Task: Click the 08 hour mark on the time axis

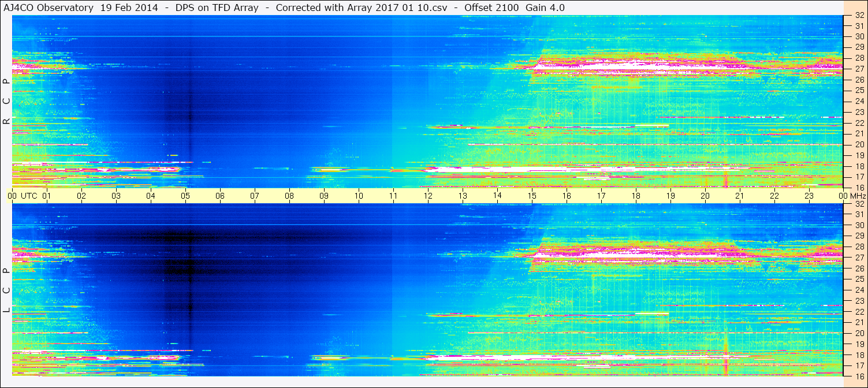Action: point(289,196)
